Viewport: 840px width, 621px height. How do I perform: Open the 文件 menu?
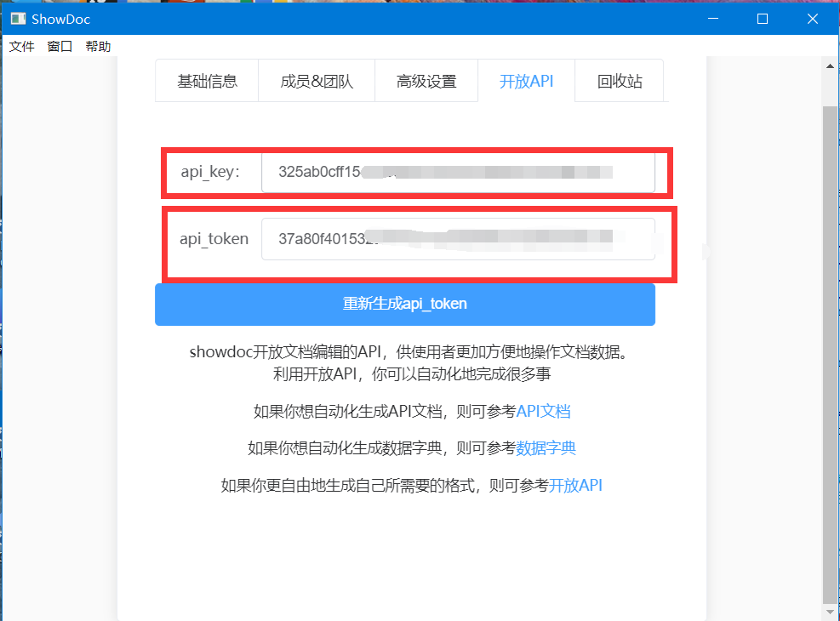(22, 47)
